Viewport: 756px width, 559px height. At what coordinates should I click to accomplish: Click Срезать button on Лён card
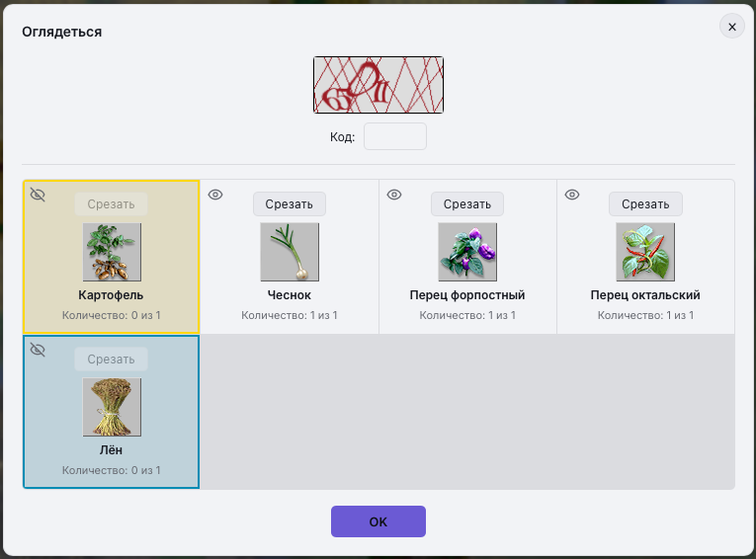coord(112,359)
